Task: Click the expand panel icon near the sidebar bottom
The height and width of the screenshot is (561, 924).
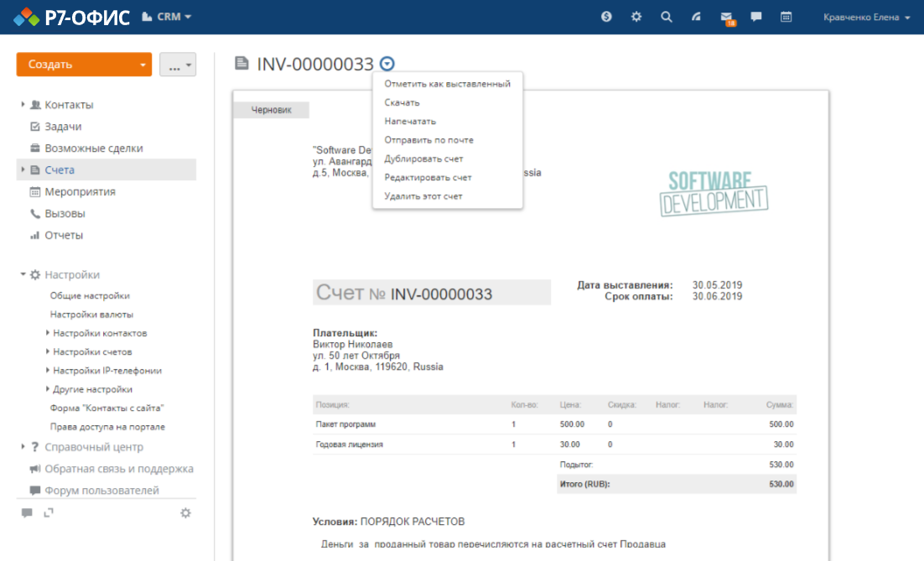Action: click(x=49, y=512)
